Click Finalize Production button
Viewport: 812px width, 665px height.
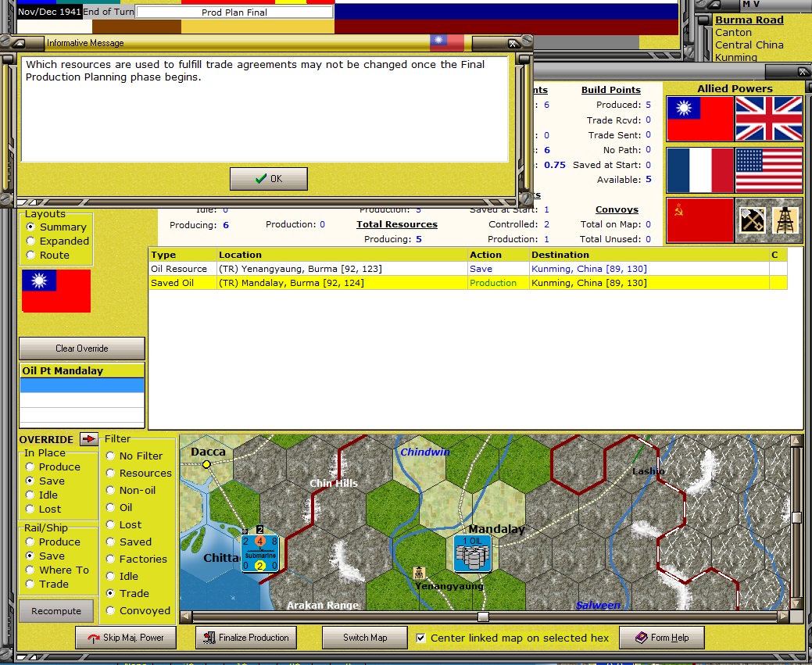[x=246, y=638]
